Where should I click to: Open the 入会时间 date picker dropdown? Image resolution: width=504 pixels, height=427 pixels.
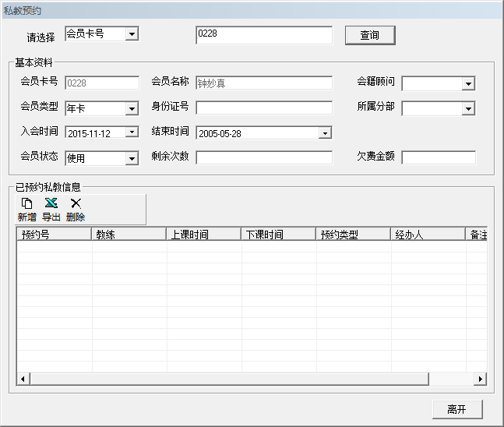click(132, 132)
